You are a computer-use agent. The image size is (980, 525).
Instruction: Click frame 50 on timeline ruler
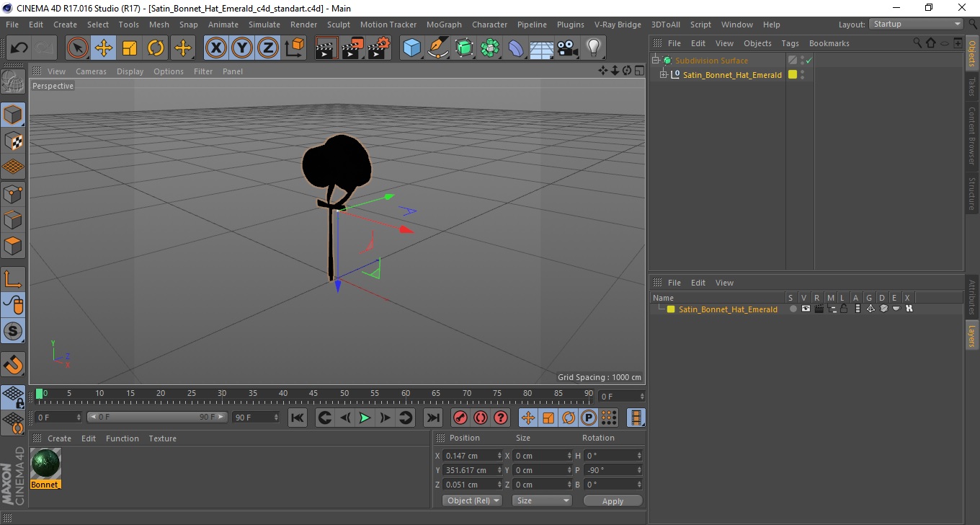pyautogui.click(x=344, y=394)
